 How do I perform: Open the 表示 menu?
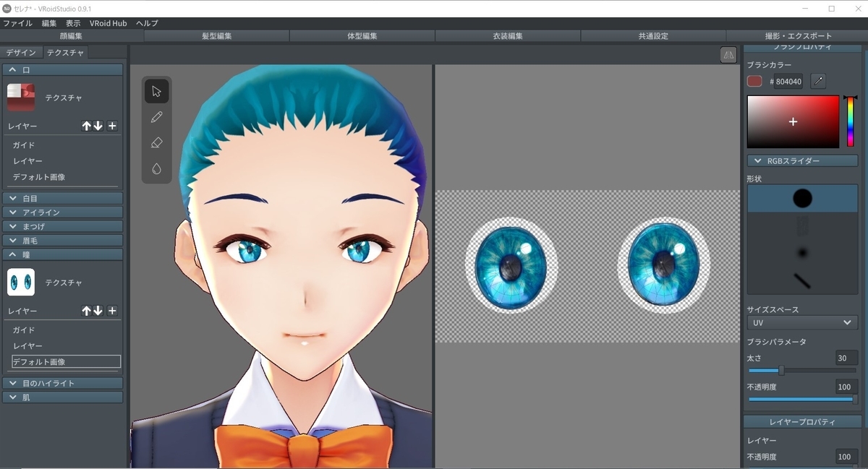click(73, 23)
